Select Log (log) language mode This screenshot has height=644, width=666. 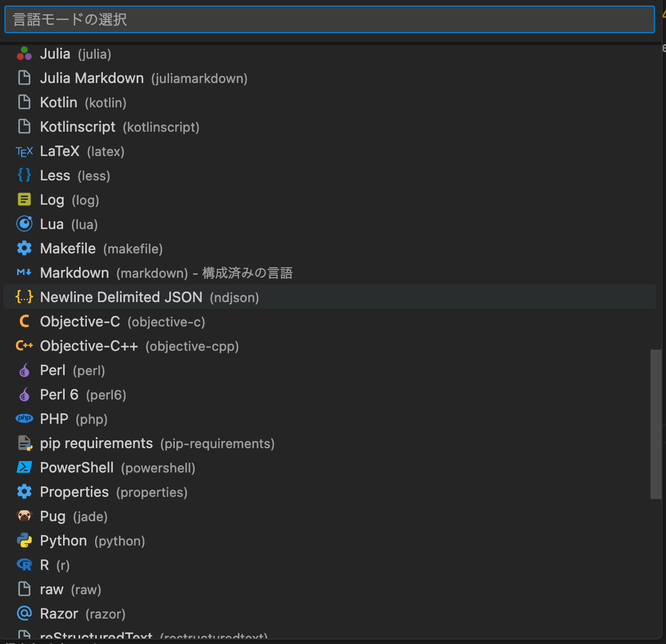pos(330,200)
